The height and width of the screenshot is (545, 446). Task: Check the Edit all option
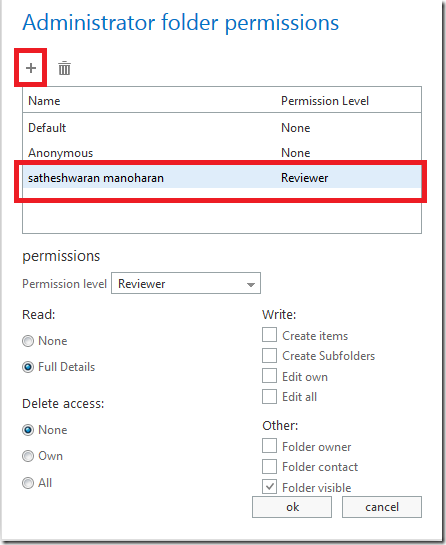pyautogui.click(x=269, y=397)
